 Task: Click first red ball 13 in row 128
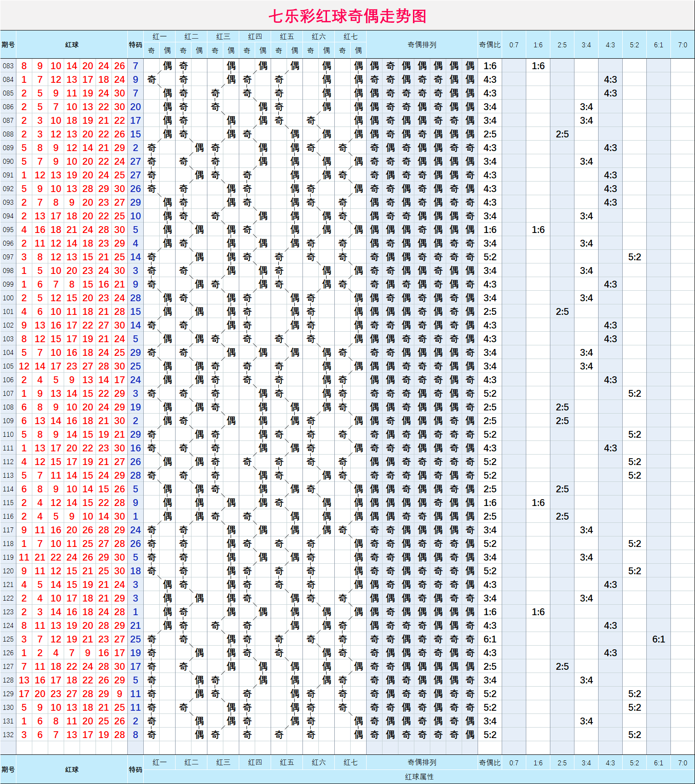pyautogui.click(x=24, y=680)
